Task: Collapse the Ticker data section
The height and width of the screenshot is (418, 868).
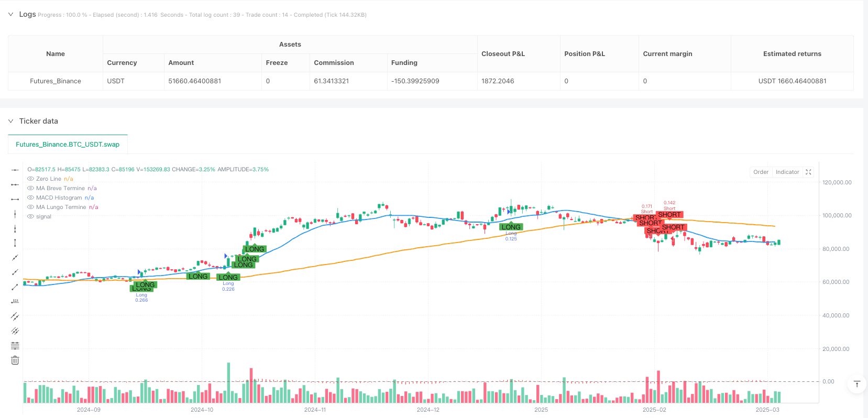Action: click(x=10, y=121)
